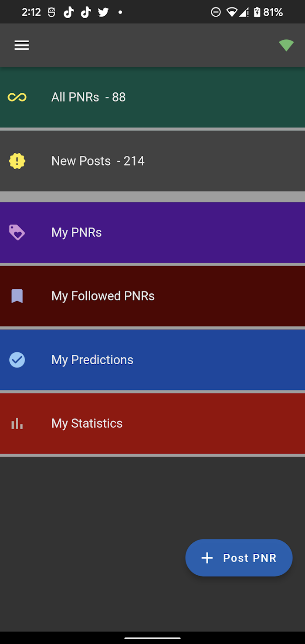
Task: Tap the yellow infinity icon
Action: click(17, 97)
